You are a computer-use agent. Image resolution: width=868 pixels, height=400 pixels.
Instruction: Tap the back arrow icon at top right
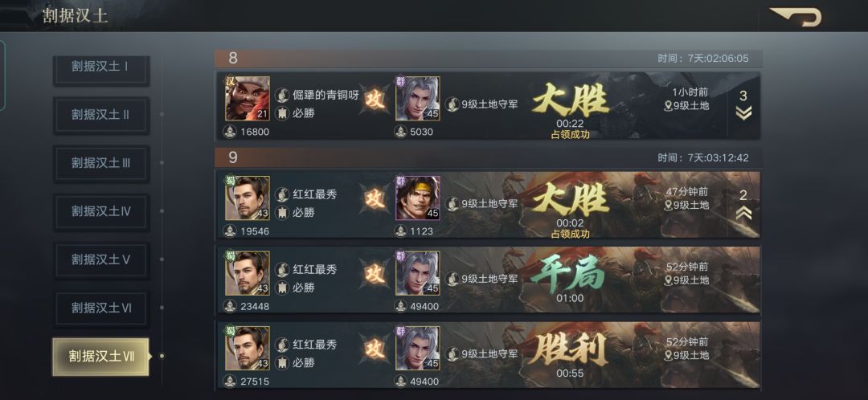pyautogui.click(x=796, y=16)
